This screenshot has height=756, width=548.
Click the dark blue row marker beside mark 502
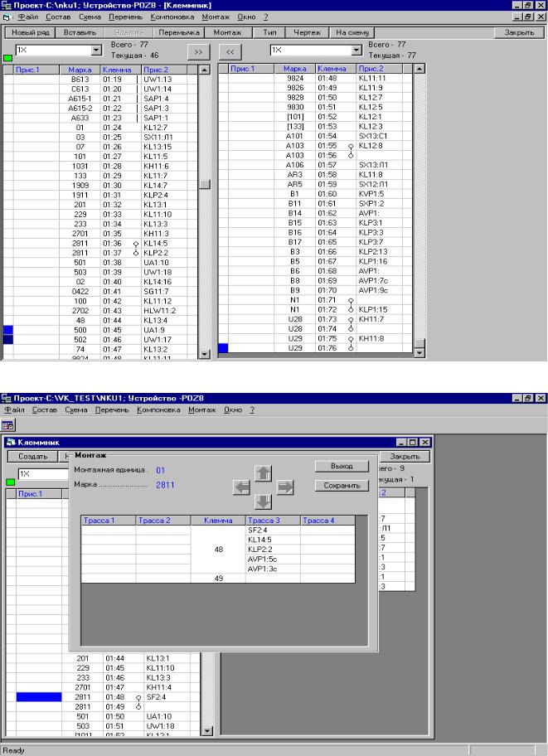[8, 339]
